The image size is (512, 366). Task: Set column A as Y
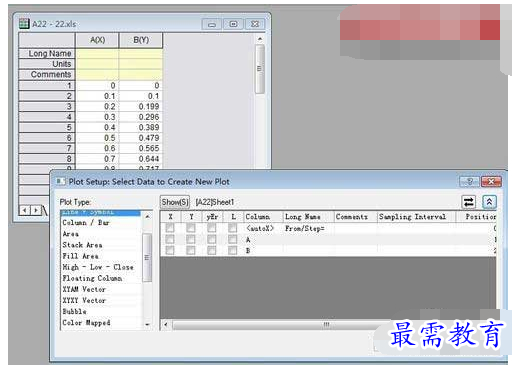pos(191,239)
